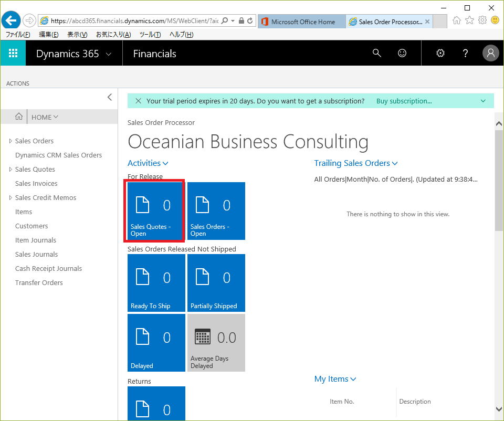Open the ファイル(F) menu
This screenshot has height=421, width=504.
(x=18, y=35)
